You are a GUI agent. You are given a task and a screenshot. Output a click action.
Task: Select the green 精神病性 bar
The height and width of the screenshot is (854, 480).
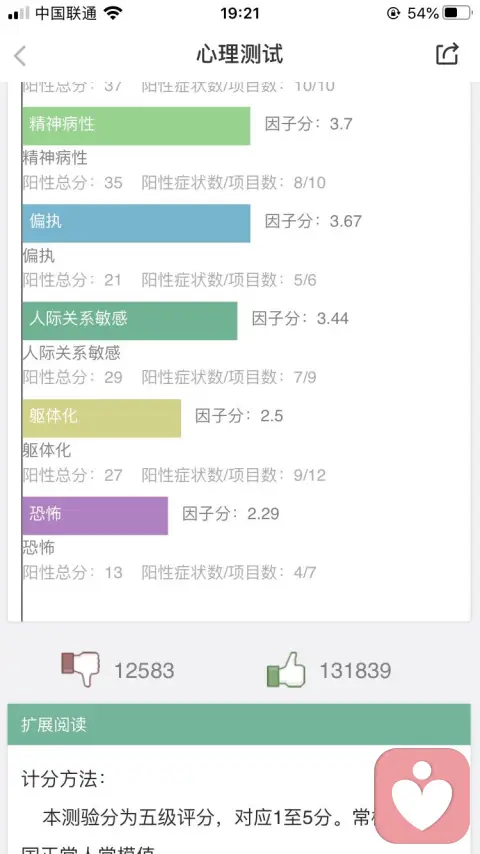(136, 126)
